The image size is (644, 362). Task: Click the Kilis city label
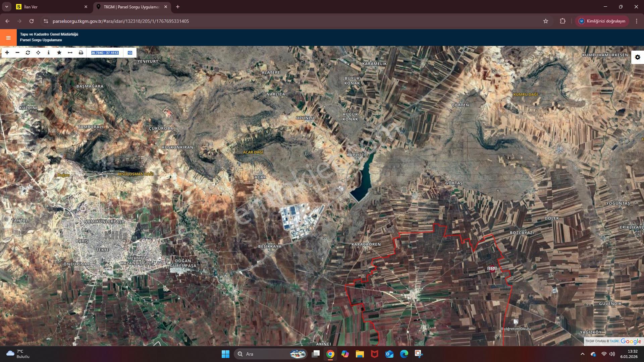point(116,235)
